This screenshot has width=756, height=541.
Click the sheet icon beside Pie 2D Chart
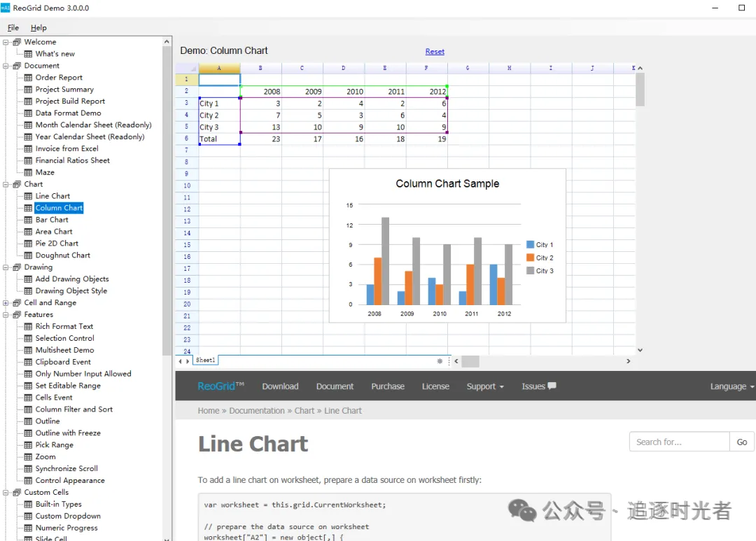tap(29, 244)
